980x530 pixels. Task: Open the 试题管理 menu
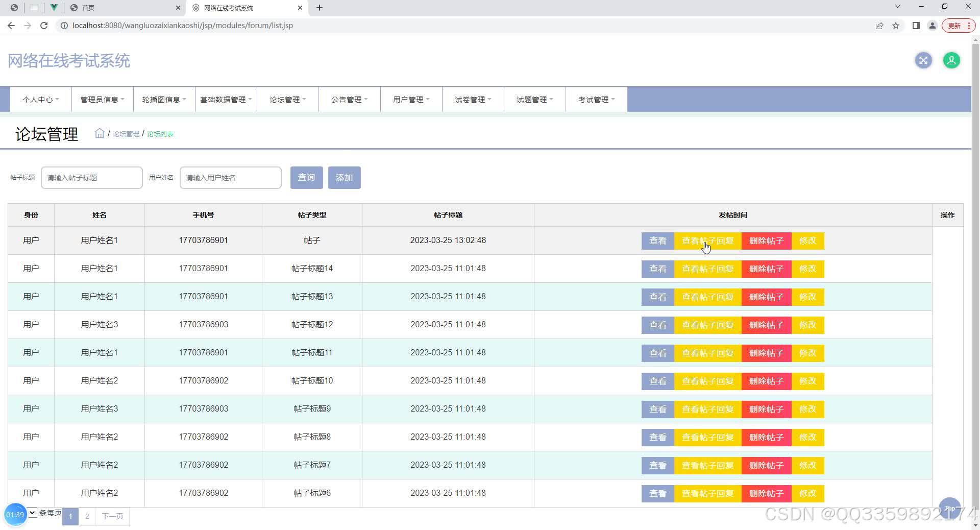pyautogui.click(x=534, y=100)
